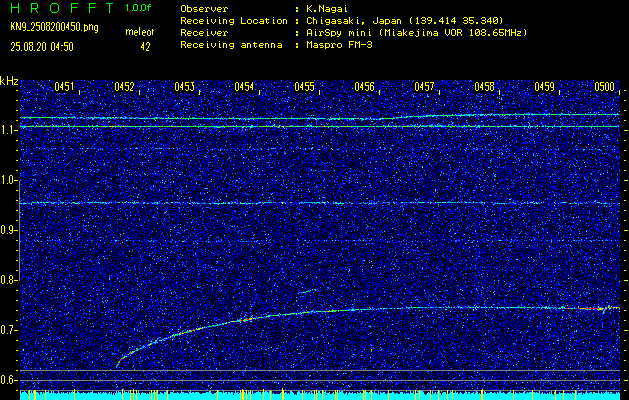The image size is (629, 400).
Task: Click the Receiving Location field label
Action: click(x=234, y=21)
